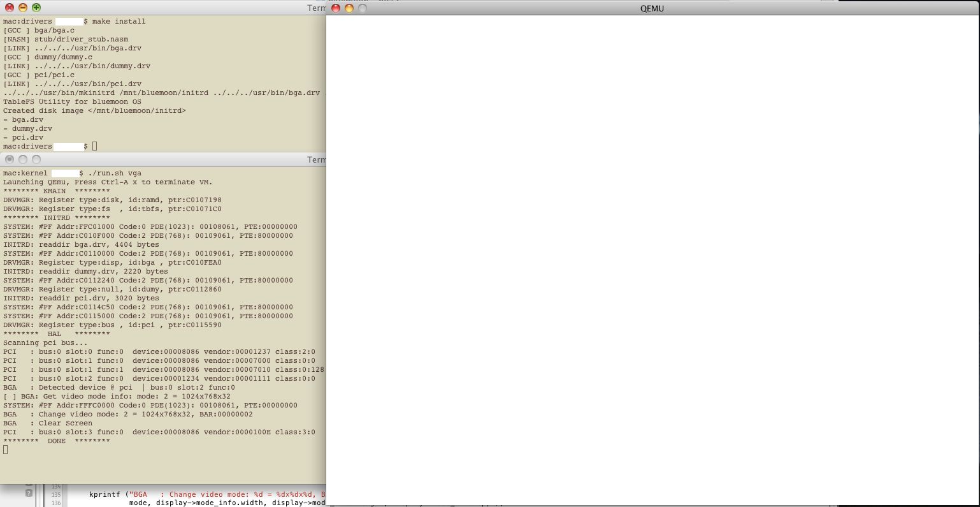Click the '- pci.drv' list entry
Viewport: 980px width, 507px height.
tap(24, 137)
